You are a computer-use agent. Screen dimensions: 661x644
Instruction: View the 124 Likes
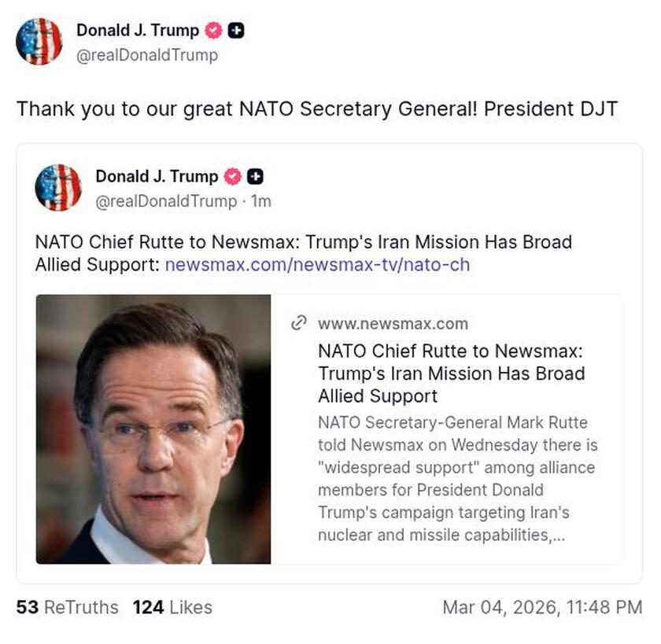(172, 607)
